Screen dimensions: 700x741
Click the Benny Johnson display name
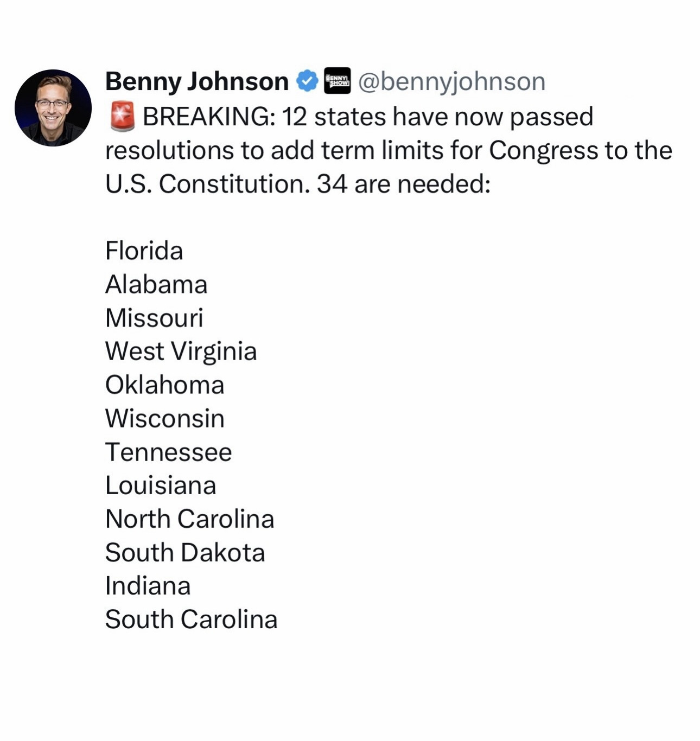tap(196, 81)
